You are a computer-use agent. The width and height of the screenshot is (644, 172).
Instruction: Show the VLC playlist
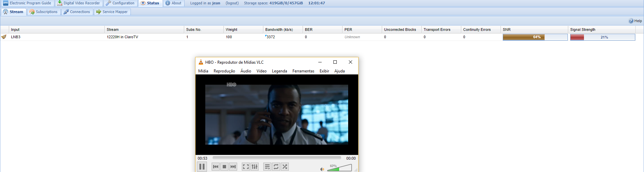(x=267, y=167)
